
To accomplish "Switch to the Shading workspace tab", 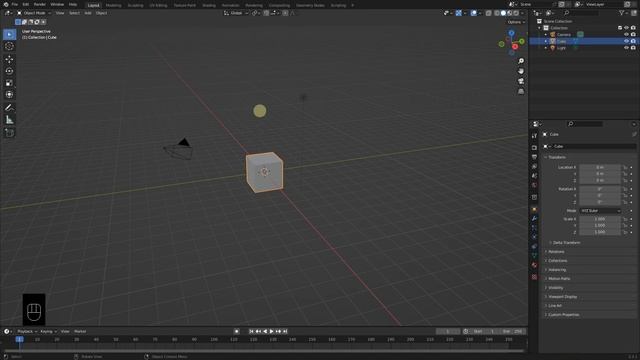I will tap(209, 5).
